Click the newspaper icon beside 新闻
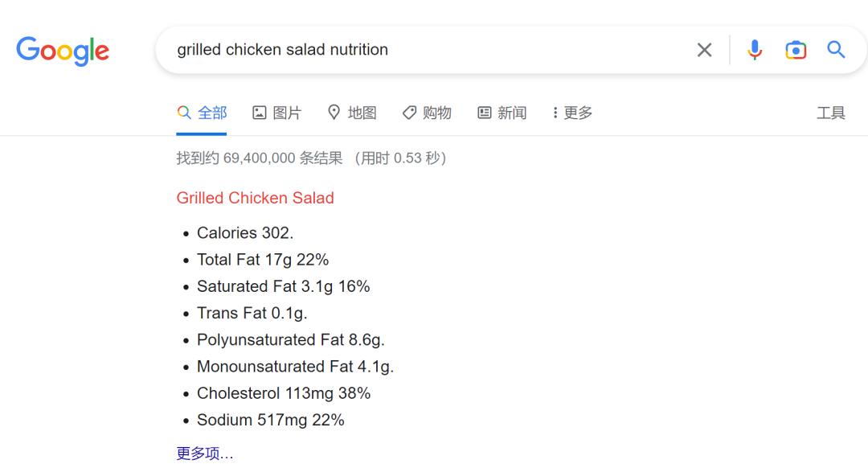The image size is (868, 464). coord(483,112)
